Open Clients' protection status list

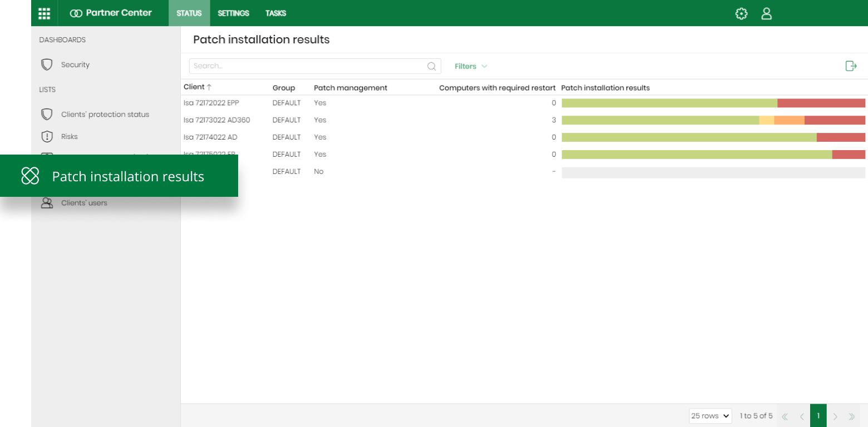point(106,115)
